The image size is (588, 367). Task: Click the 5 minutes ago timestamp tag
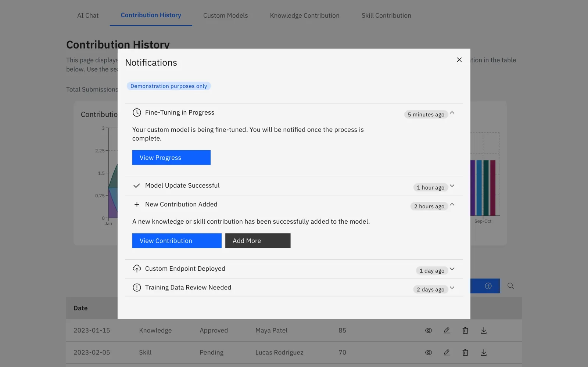(426, 115)
